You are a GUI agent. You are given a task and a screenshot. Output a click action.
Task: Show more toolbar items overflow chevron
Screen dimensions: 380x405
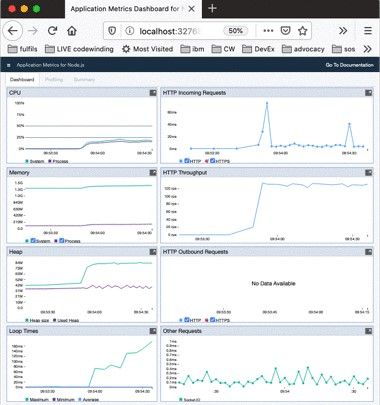tap(343, 31)
